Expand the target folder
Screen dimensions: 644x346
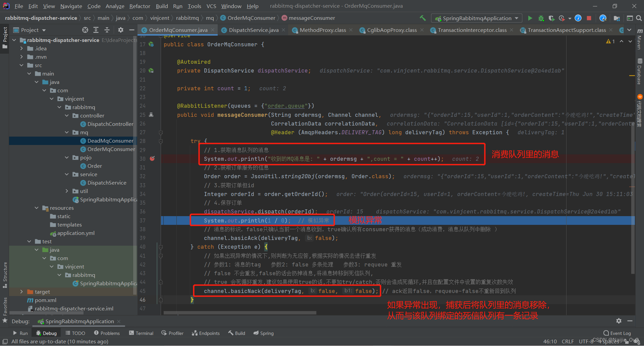21,292
